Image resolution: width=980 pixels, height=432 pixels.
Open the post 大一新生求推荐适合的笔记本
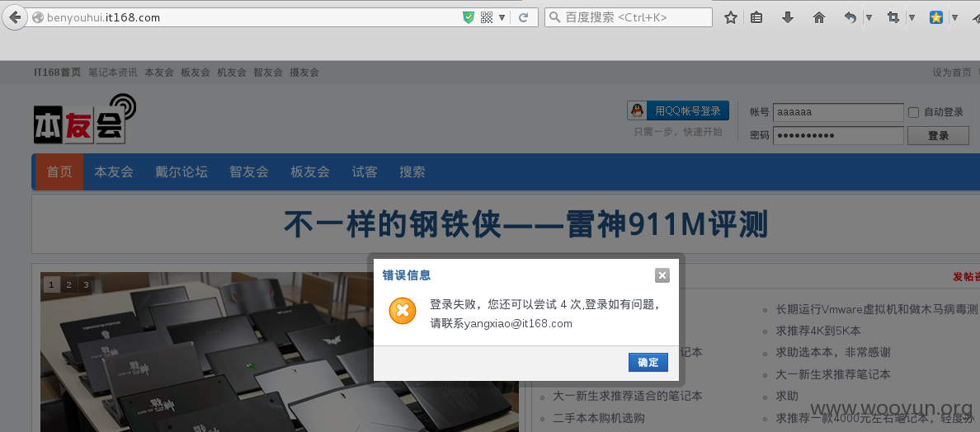point(628,396)
